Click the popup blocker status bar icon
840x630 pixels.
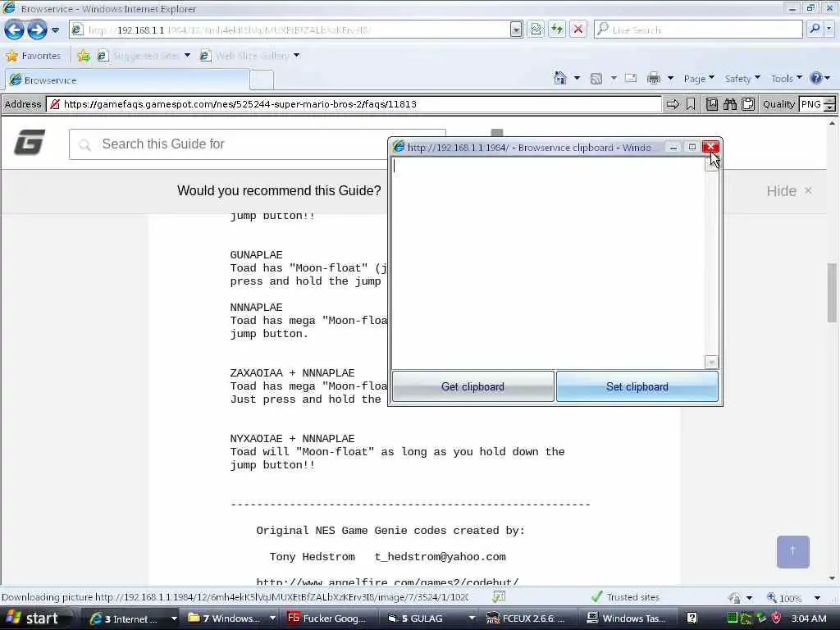click(x=499, y=597)
